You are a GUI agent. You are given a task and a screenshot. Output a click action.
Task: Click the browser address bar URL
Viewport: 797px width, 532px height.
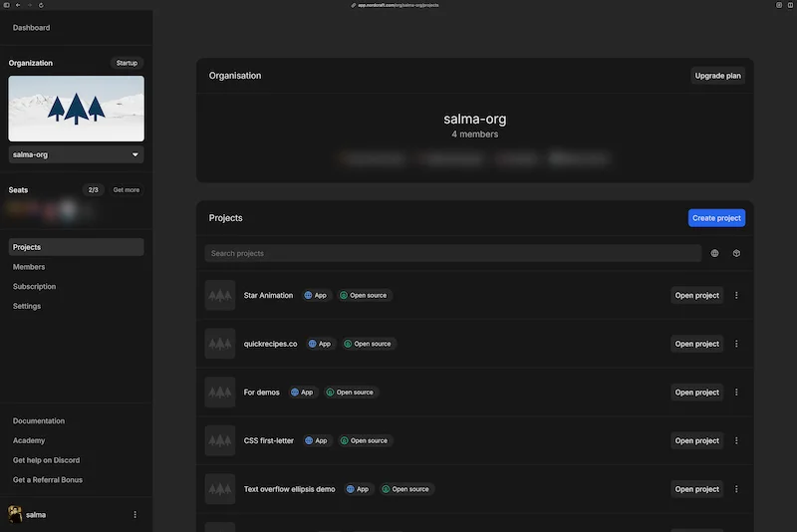398,5
